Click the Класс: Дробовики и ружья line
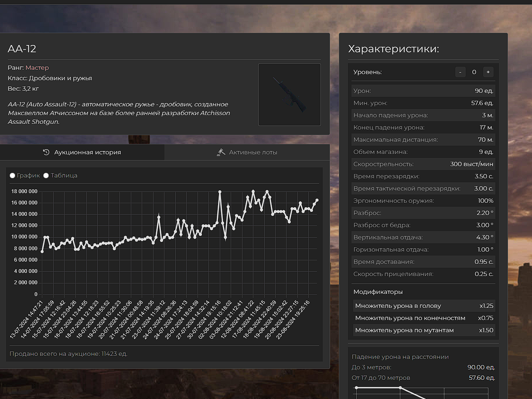This screenshot has width=532, height=399. 50,78
